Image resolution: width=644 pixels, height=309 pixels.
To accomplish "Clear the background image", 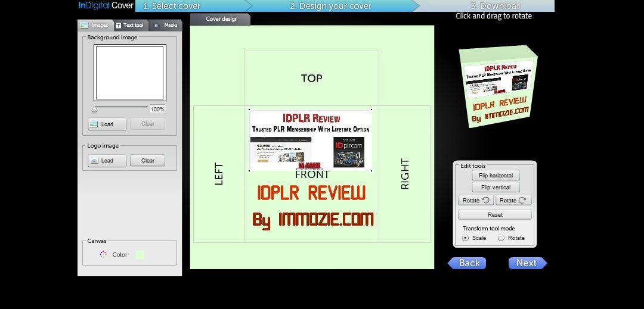I will pyautogui.click(x=147, y=124).
